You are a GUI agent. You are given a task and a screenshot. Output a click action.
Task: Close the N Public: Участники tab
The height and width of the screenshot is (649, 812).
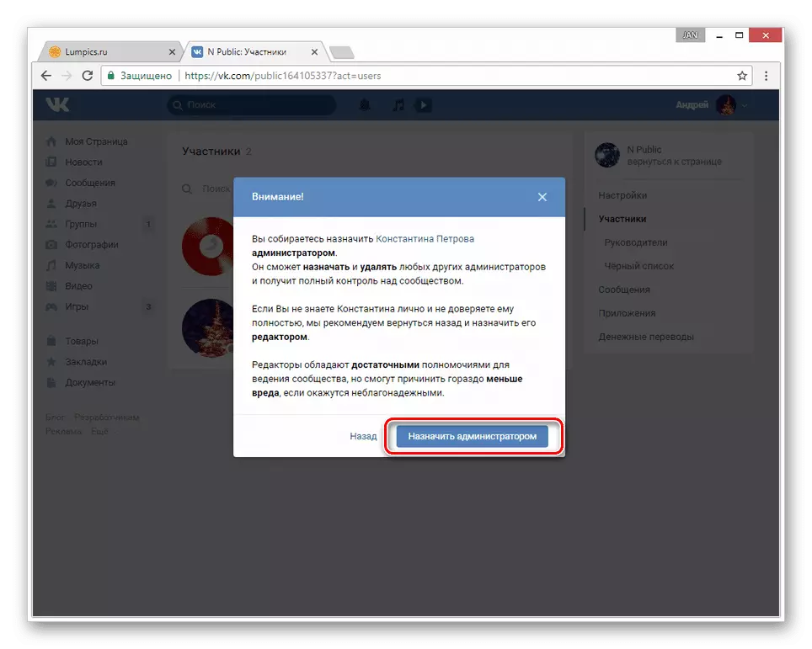coord(314,51)
